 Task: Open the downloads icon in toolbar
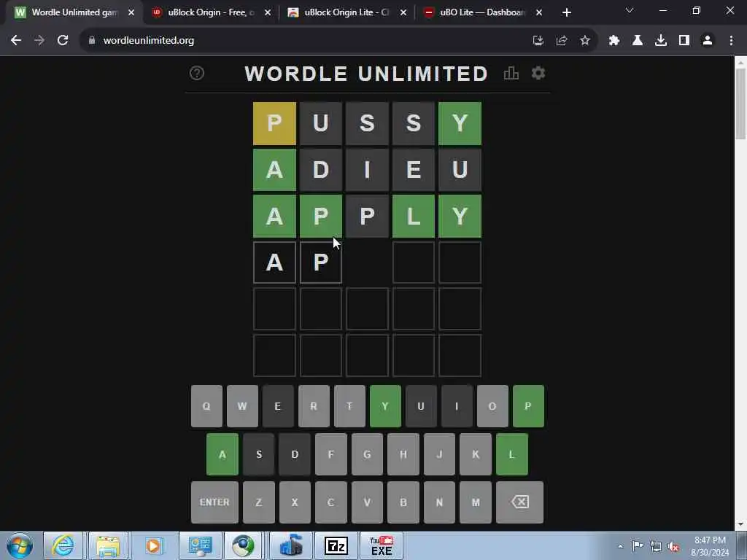click(661, 41)
